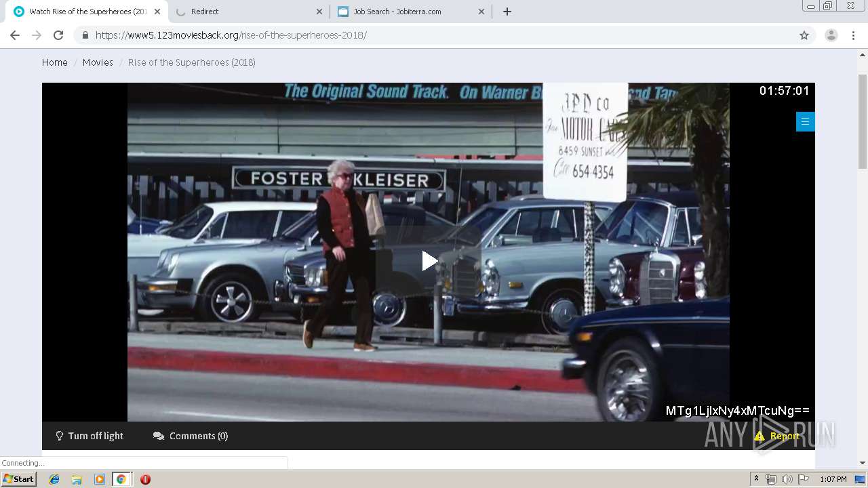Launch Internet Explorer from the taskbar
This screenshot has height=488, width=868.
point(54,479)
